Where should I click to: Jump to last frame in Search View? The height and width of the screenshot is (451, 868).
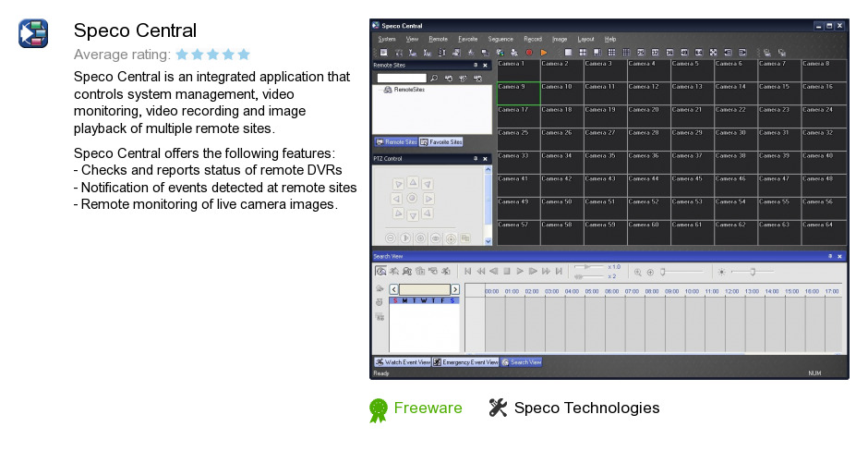click(x=559, y=271)
